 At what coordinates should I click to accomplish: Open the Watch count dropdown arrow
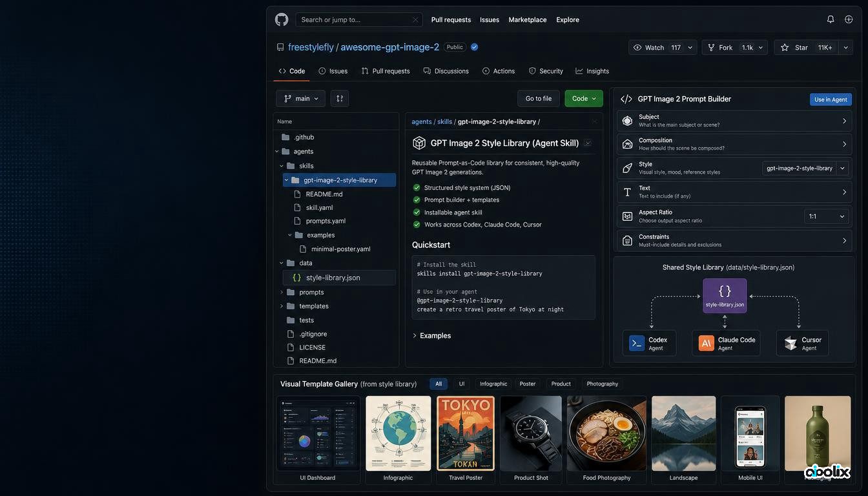click(x=690, y=48)
